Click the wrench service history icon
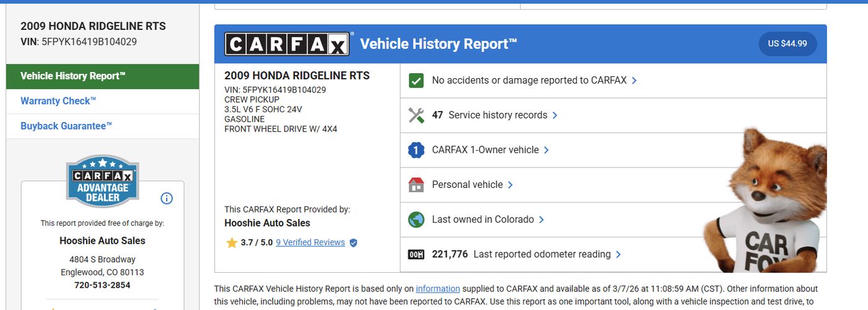This screenshot has height=310, width=868. pos(416,115)
